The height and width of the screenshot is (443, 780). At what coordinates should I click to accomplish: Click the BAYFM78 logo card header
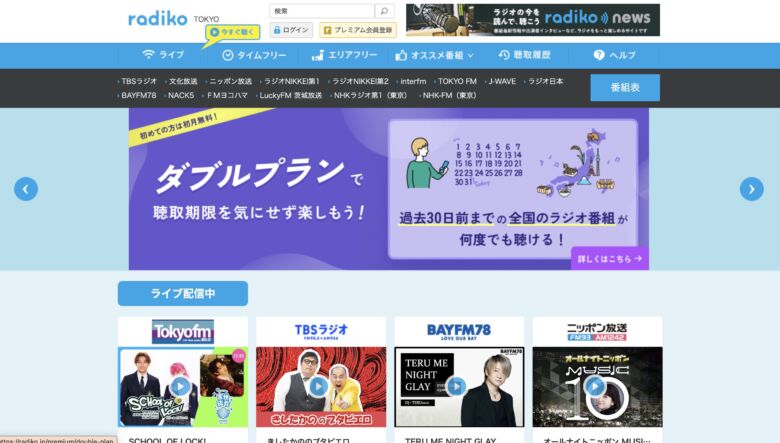pos(459,332)
